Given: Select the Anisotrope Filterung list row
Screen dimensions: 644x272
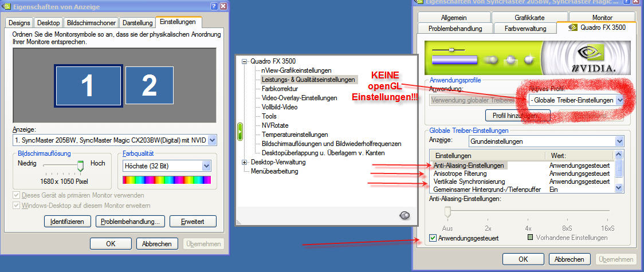Looking at the screenshot, I should [x=521, y=174].
